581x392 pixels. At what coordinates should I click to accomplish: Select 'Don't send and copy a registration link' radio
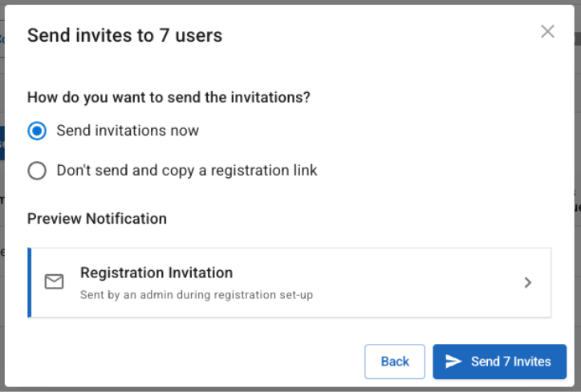(x=37, y=171)
